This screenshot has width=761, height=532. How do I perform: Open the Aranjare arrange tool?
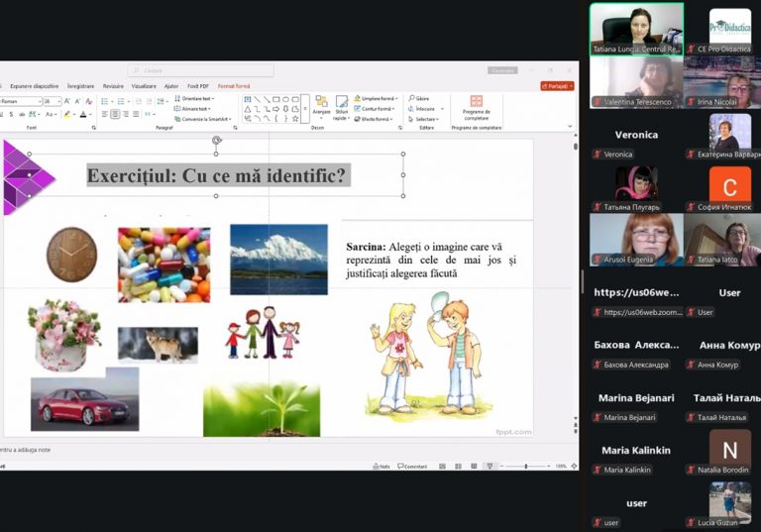point(321,104)
